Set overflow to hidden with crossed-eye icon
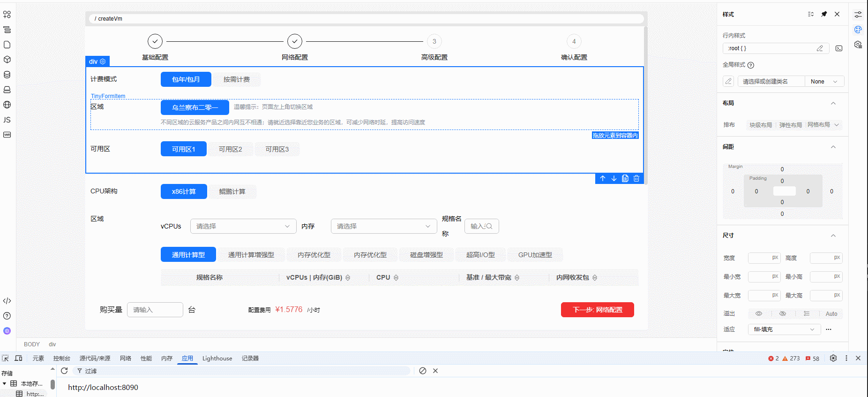The height and width of the screenshot is (397, 868). 783,313
